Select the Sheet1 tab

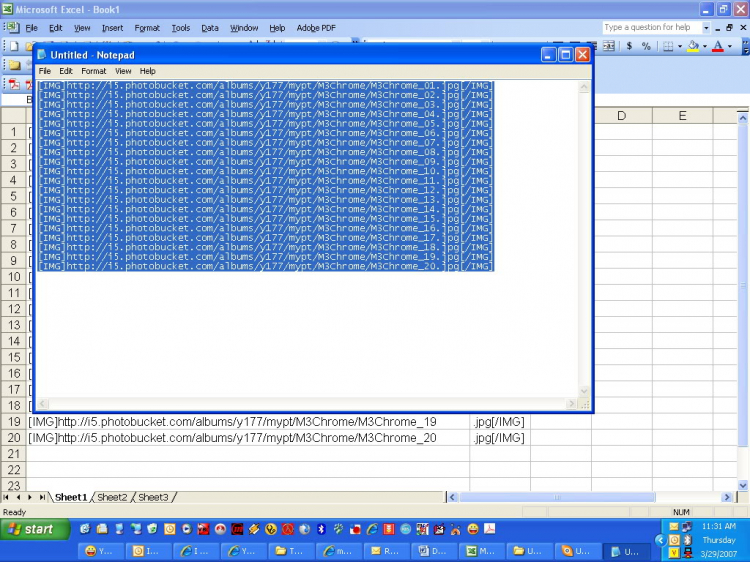click(x=71, y=497)
